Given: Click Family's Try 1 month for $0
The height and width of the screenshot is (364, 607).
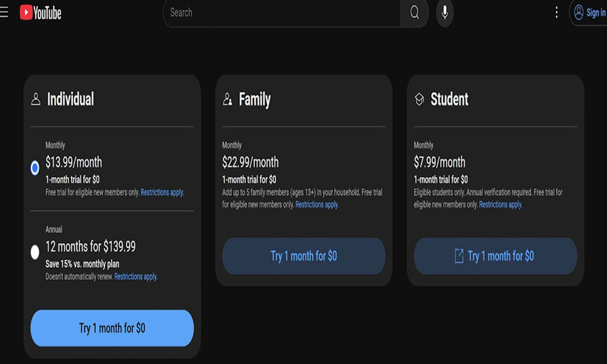Looking at the screenshot, I should pos(304,256).
